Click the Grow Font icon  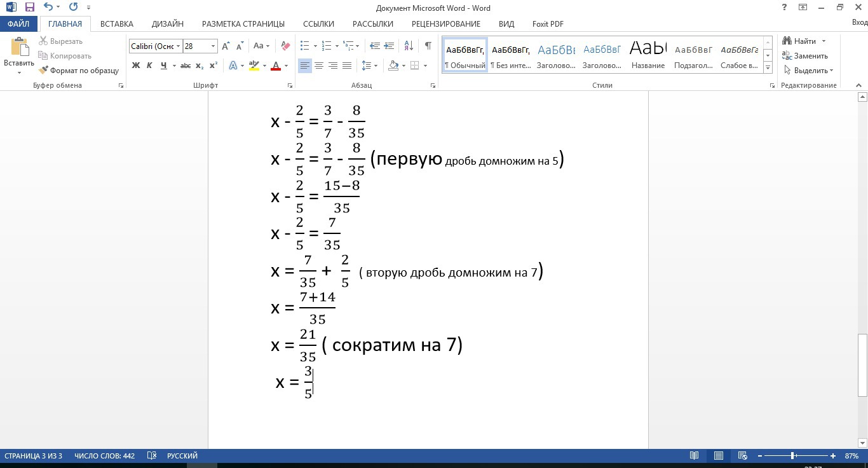click(x=226, y=46)
